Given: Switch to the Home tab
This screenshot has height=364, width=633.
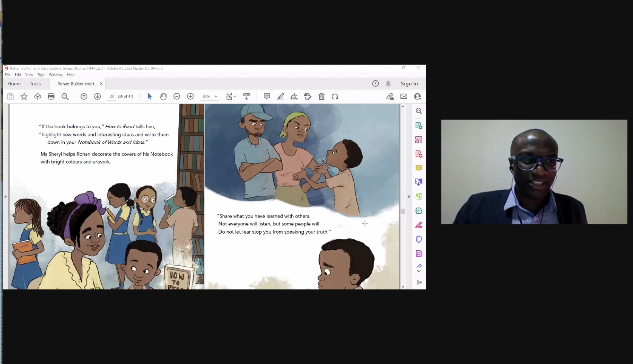Looking at the screenshot, I should click(14, 84).
